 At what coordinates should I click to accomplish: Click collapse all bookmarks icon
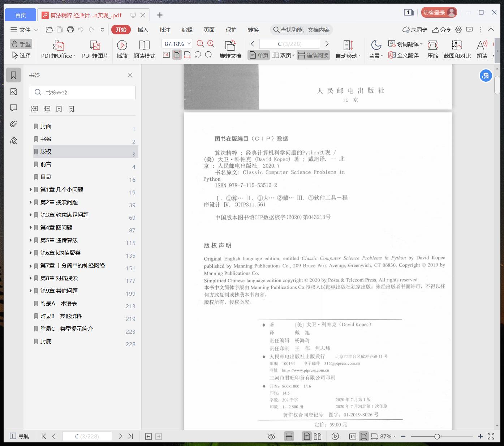(x=47, y=109)
